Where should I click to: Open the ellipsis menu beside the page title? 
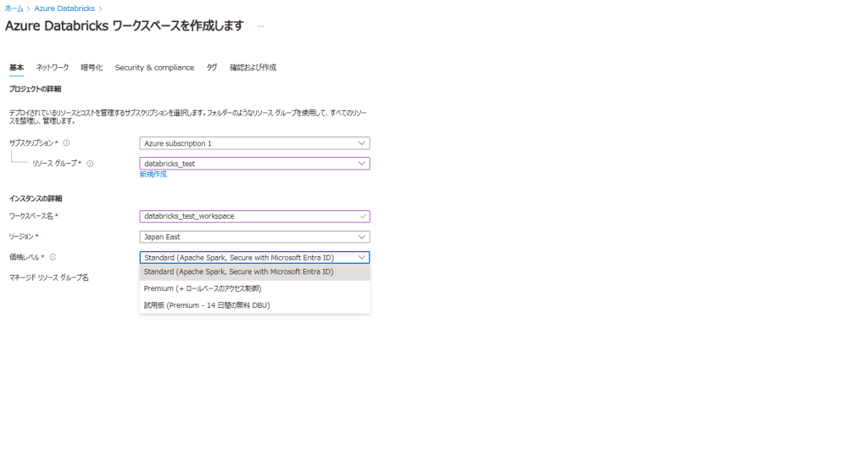(260, 26)
